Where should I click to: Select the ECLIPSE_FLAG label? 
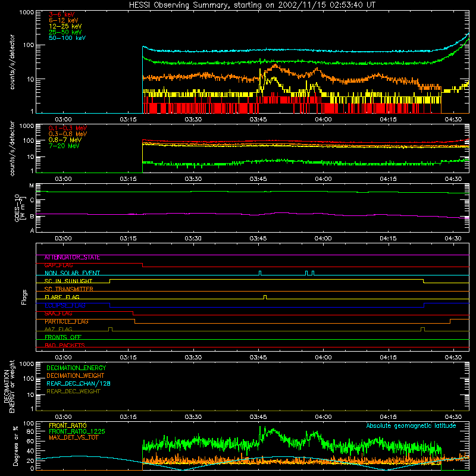tap(65, 305)
